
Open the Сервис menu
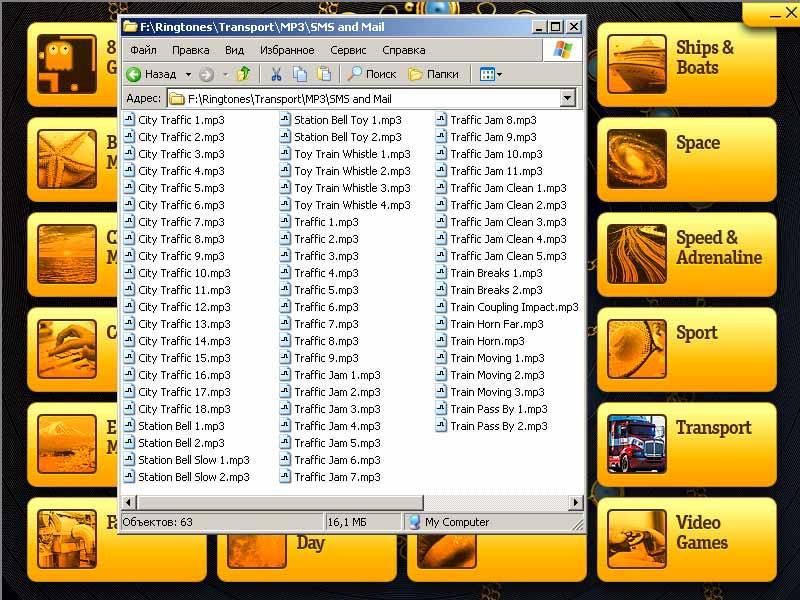[348, 50]
